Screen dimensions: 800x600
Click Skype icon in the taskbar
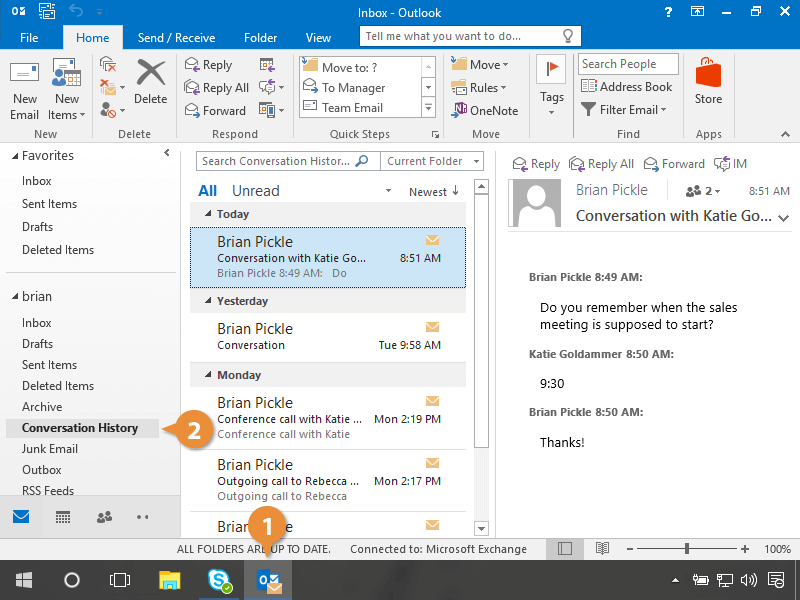point(220,580)
